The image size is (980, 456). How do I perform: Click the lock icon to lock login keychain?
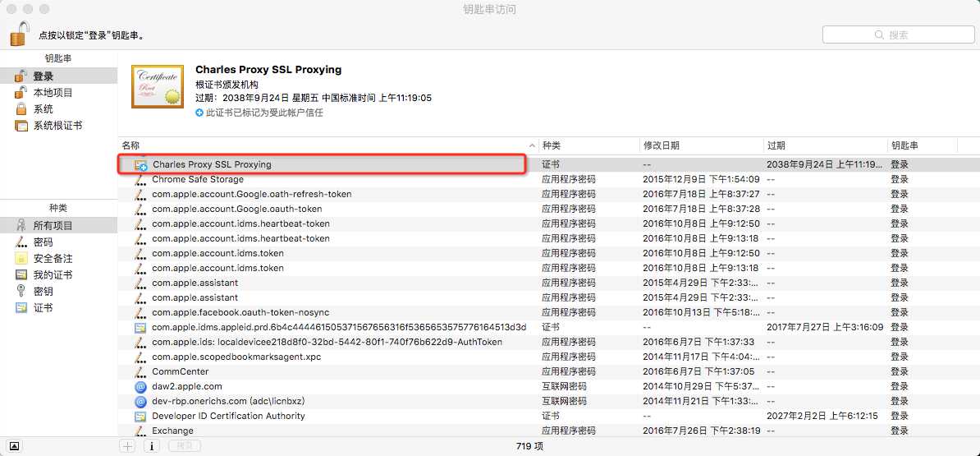pos(20,33)
